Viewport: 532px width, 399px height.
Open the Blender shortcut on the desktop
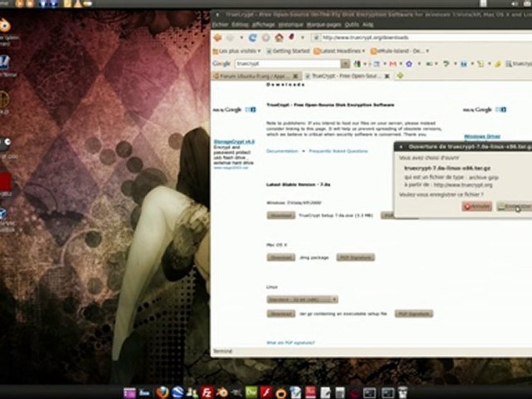[5, 25]
